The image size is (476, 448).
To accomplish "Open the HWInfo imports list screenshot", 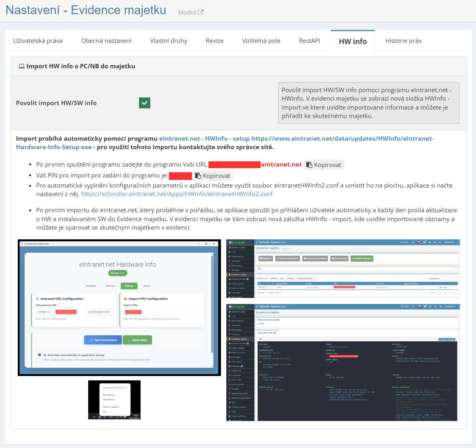I will coord(343,268).
